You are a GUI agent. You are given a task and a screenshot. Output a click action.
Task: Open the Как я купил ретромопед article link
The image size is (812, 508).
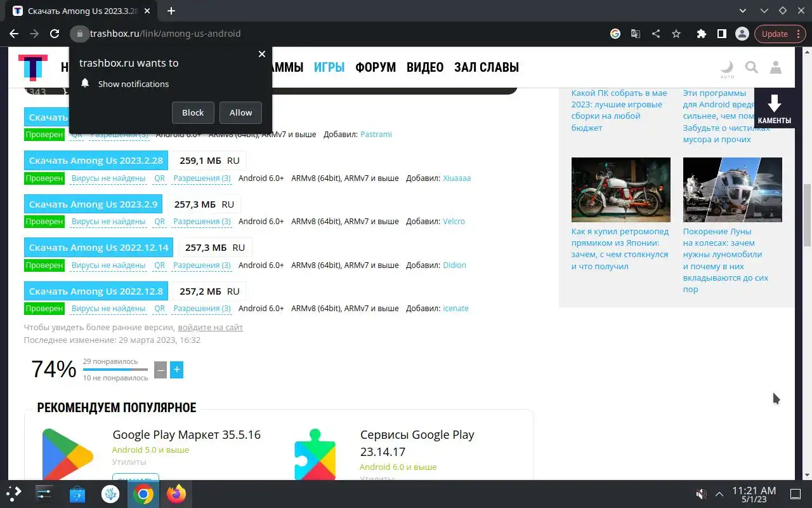point(620,249)
